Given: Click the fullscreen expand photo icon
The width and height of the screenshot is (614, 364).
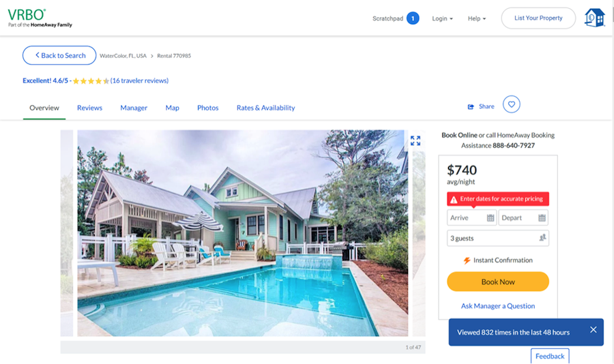Looking at the screenshot, I should 415,140.
